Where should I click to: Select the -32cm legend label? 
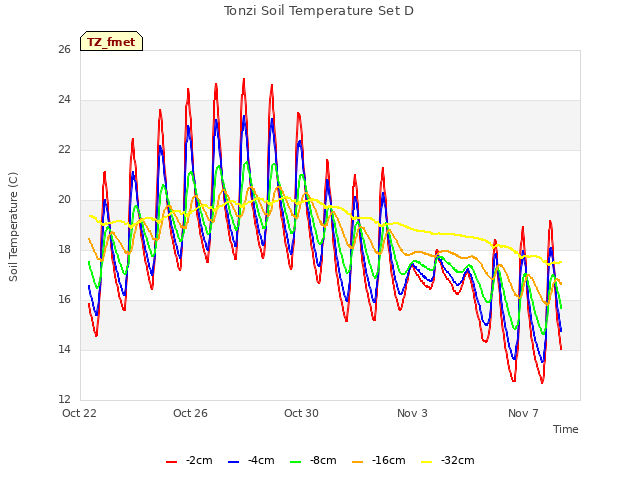(x=457, y=460)
